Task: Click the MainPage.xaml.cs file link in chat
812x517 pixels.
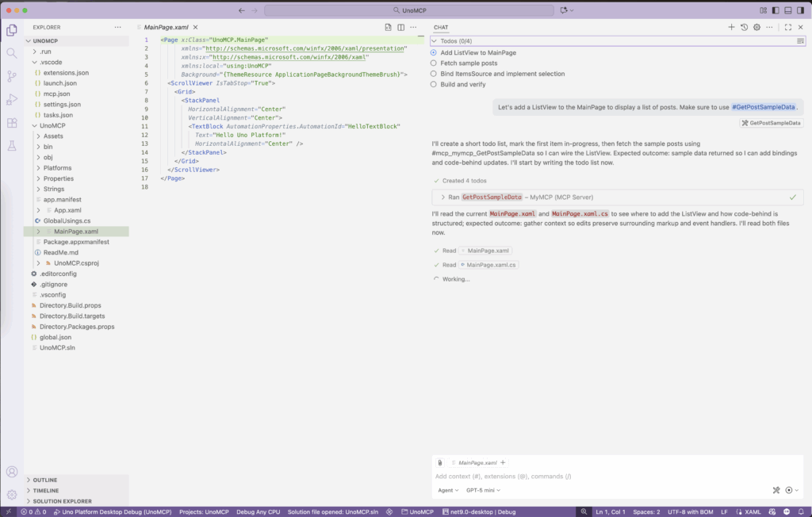Action: 491,265
